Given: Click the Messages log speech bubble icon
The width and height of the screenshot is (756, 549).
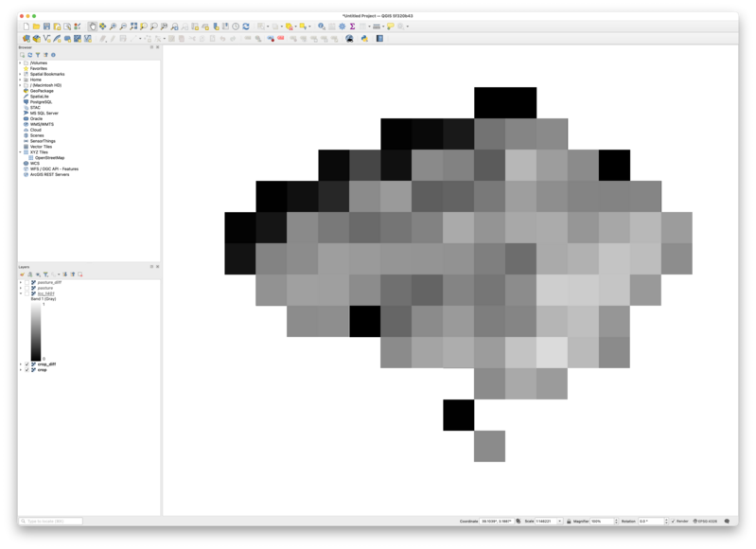Looking at the screenshot, I should coord(727,521).
